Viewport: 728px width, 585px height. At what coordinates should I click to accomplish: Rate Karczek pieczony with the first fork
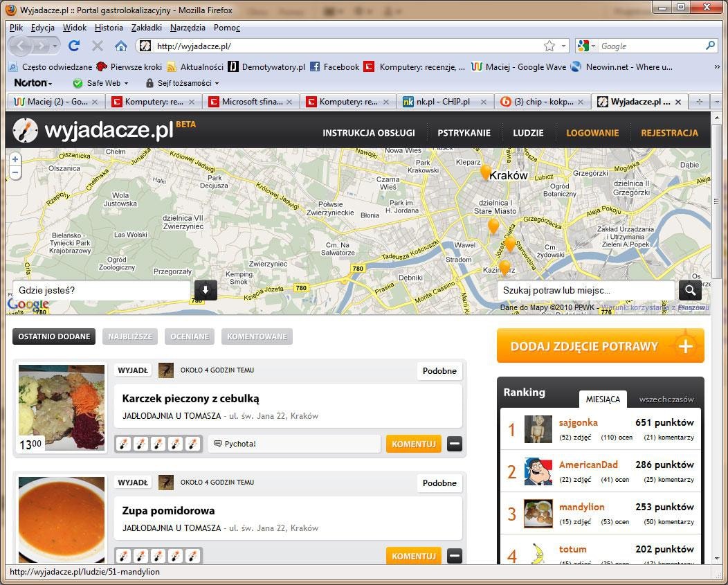[x=123, y=444]
